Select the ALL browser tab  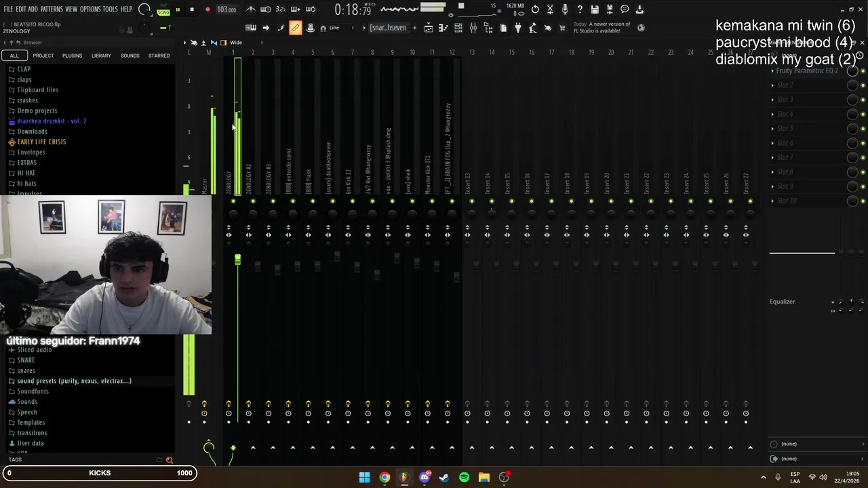tap(14, 56)
